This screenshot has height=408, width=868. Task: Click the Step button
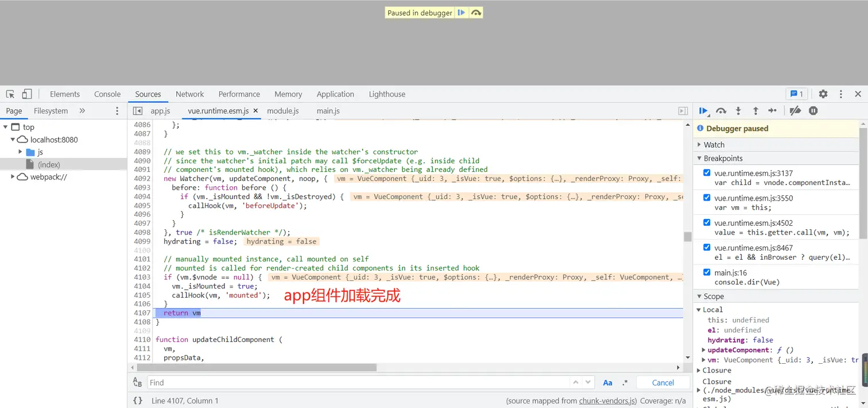coord(773,111)
